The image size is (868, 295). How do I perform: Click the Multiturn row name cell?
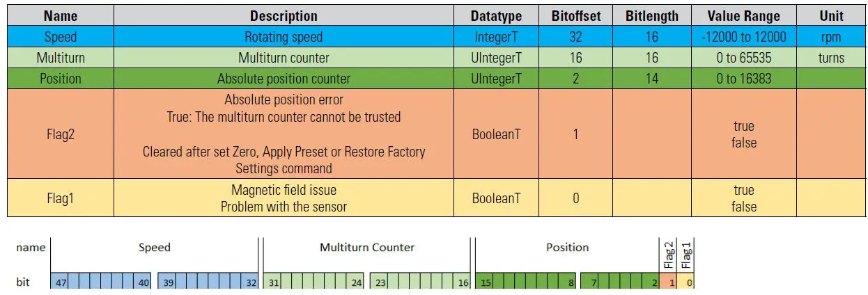[61, 58]
